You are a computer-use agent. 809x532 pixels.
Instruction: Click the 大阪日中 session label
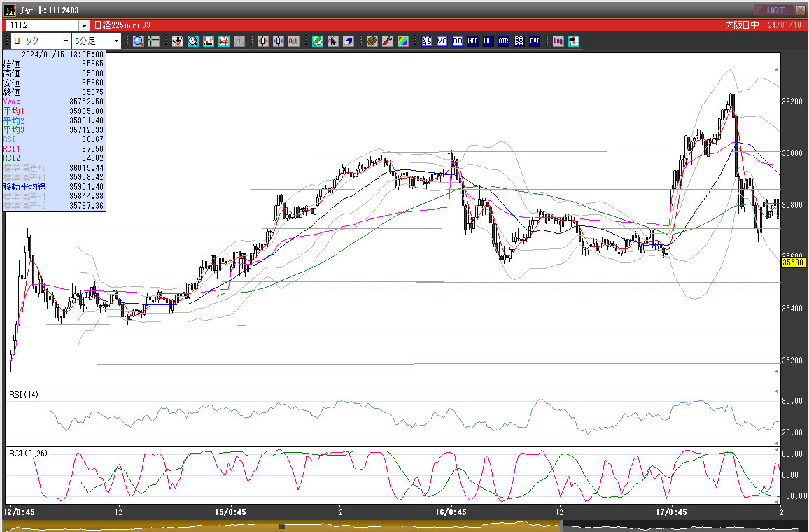click(x=743, y=25)
